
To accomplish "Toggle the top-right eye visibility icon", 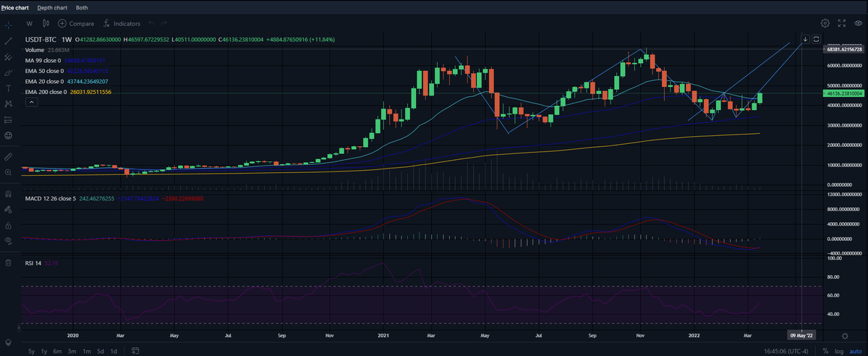I will click(857, 23).
